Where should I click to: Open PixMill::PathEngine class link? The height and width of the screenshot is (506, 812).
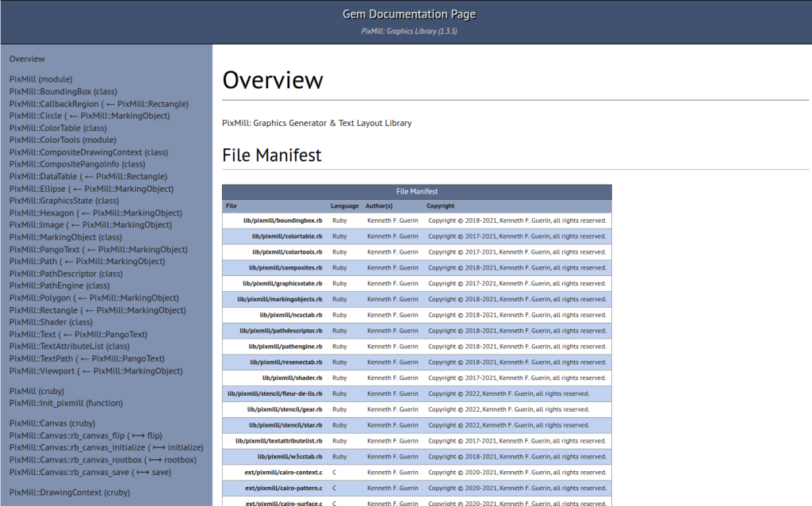(x=59, y=286)
